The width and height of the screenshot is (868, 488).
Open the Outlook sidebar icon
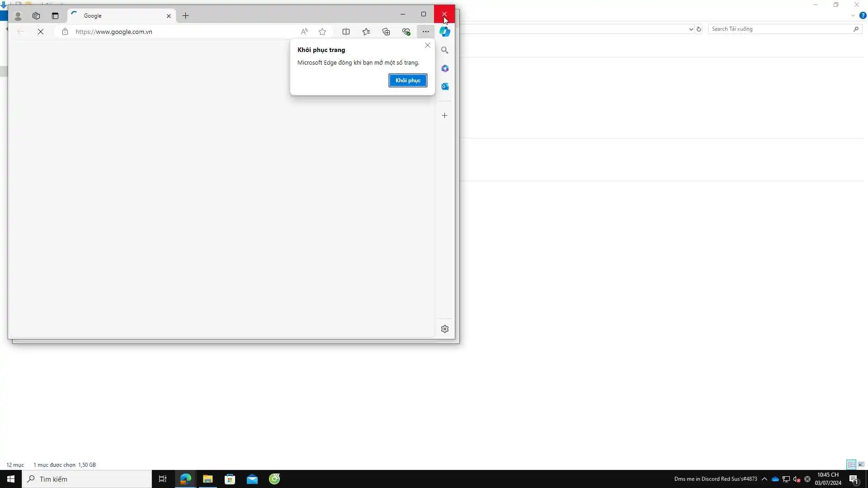coord(445,86)
